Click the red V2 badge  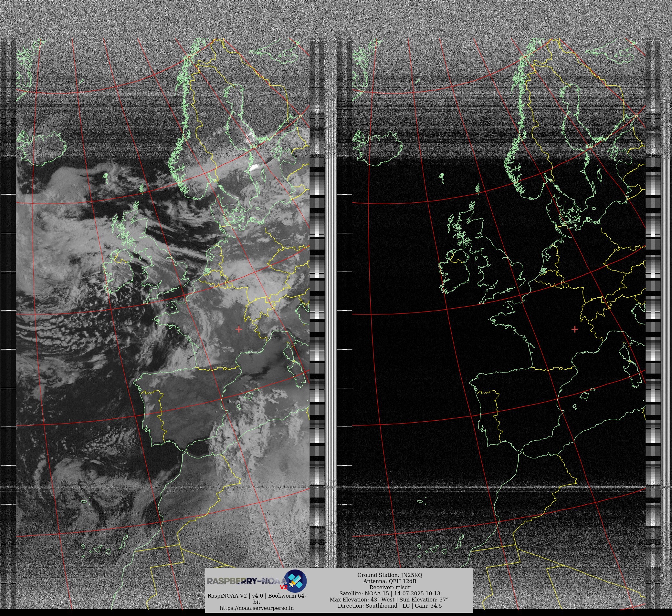[x=283, y=587]
